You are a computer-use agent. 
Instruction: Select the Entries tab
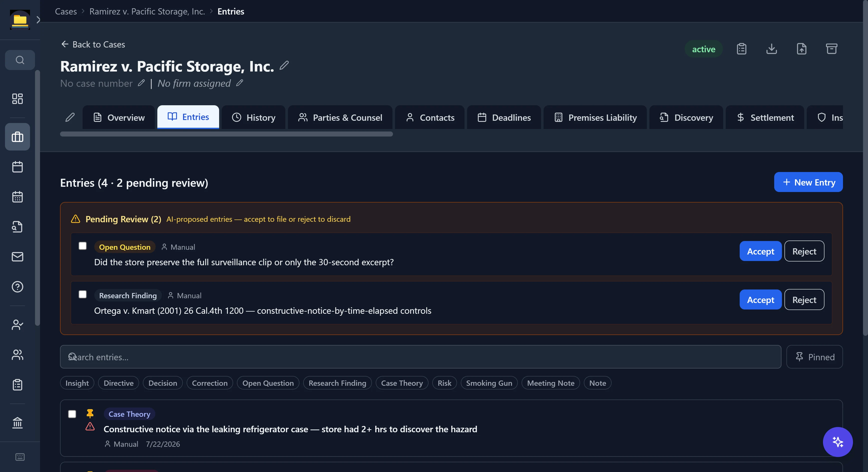coord(188,117)
